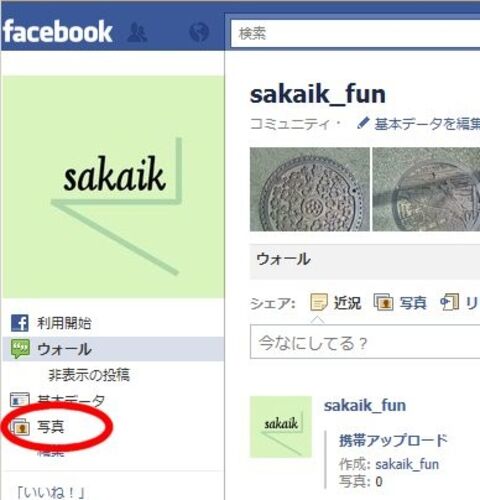480x500 pixels.
Task: Open the second manhole cover photo
Action: (426, 189)
